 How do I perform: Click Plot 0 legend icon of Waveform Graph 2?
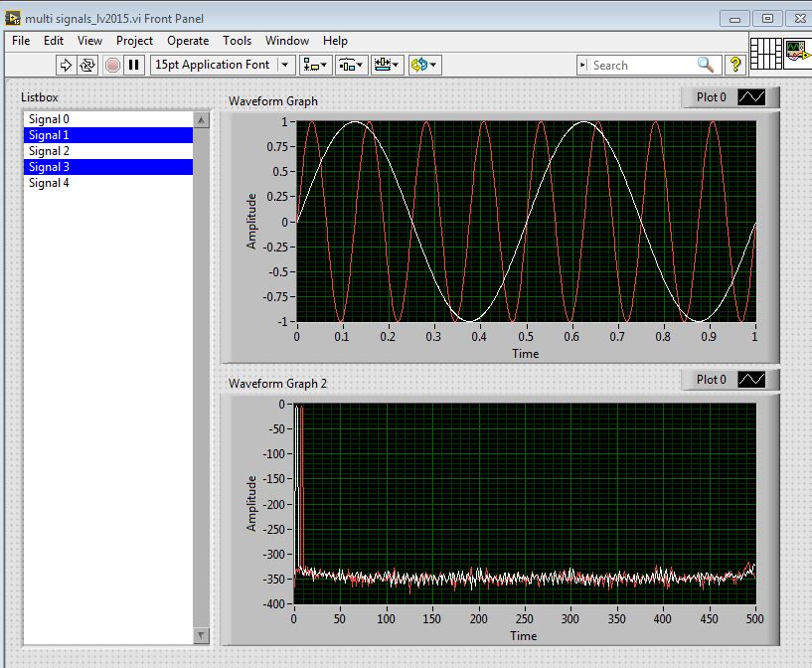click(x=751, y=380)
